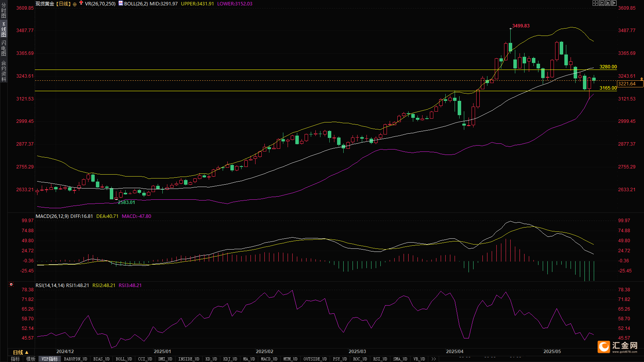
Task: Click the RSI3:48.21 value label
Action: pos(130,286)
